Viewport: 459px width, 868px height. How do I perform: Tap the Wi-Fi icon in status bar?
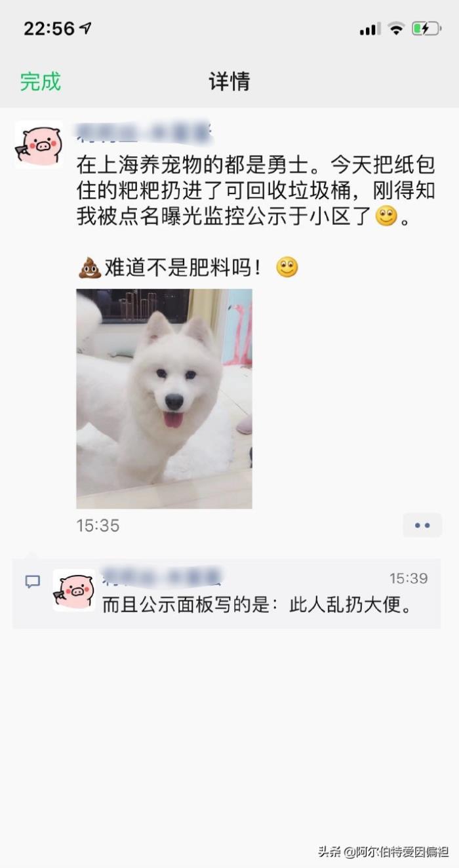pyautogui.click(x=395, y=29)
